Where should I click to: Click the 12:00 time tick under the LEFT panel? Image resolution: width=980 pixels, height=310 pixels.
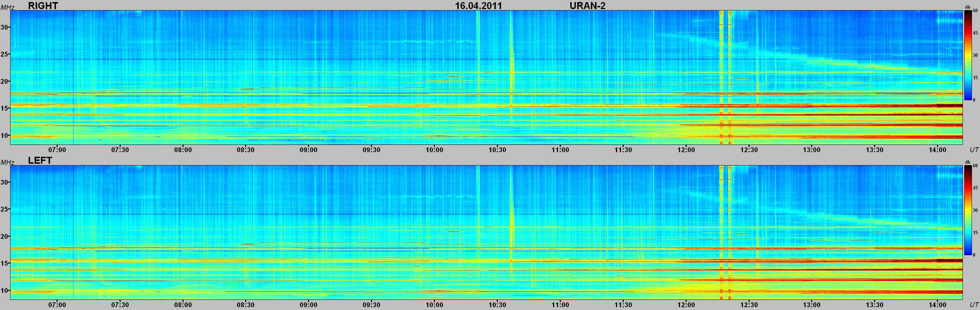tap(686, 305)
